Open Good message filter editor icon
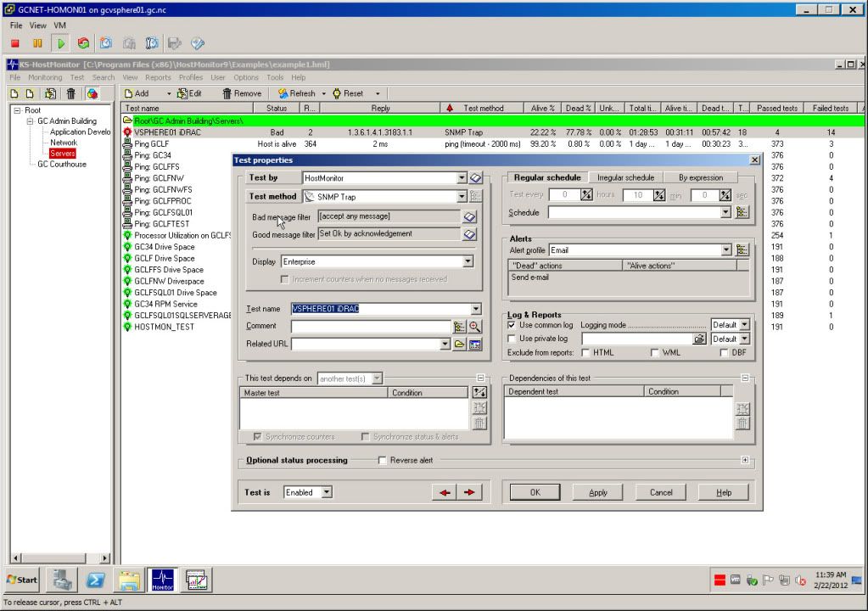The width and height of the screenshot is (868, 611). [x=469, y=235]
